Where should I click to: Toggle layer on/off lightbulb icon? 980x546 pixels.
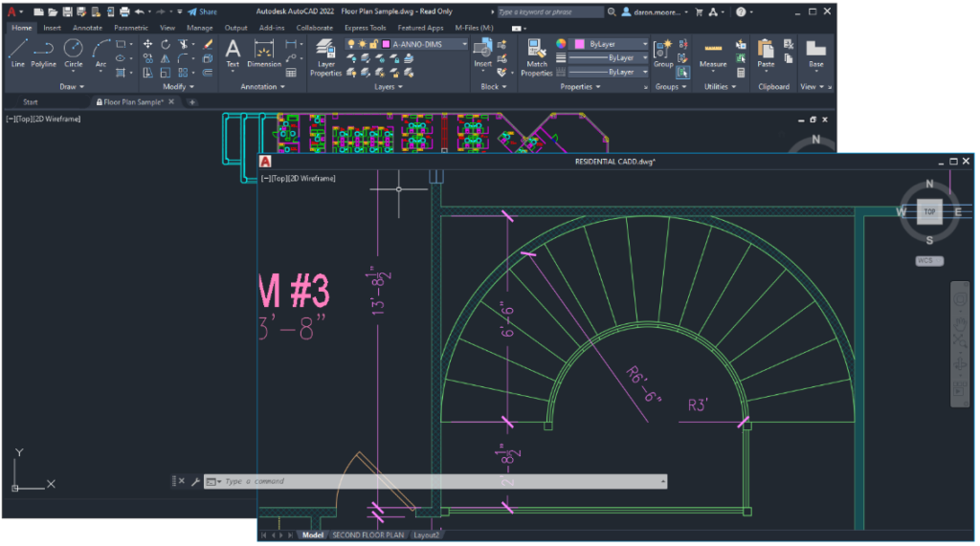pyautogui.click(x=351, y=44)
